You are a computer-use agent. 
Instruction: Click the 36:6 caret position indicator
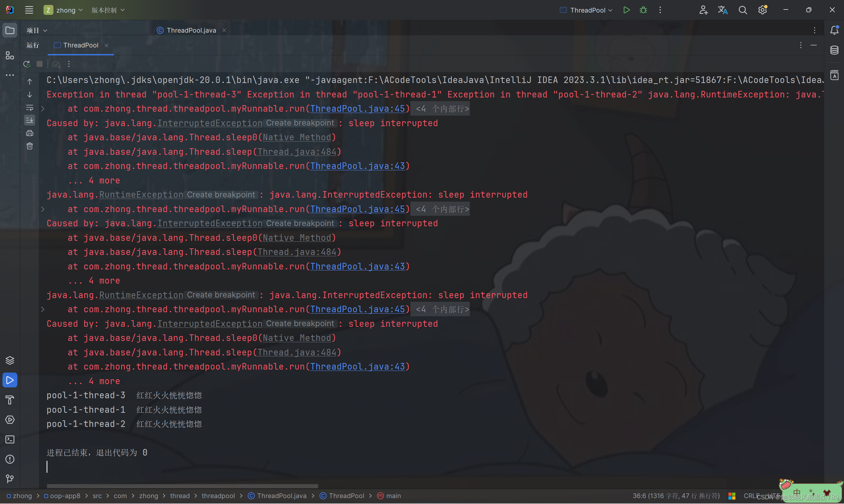pos(676,496)
